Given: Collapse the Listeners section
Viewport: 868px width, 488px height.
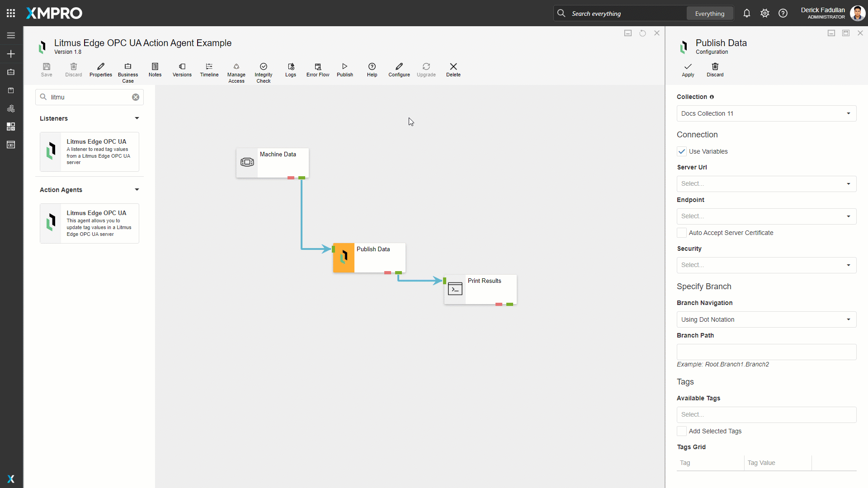Looking at the screenshot, I should [x=137, y=118].
